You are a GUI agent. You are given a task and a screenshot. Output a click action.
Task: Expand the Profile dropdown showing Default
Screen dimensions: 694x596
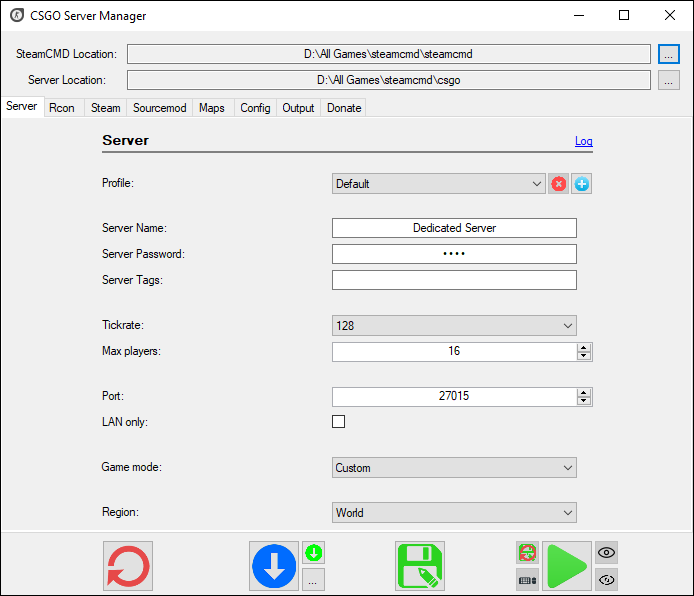click(x=439, y=184)
